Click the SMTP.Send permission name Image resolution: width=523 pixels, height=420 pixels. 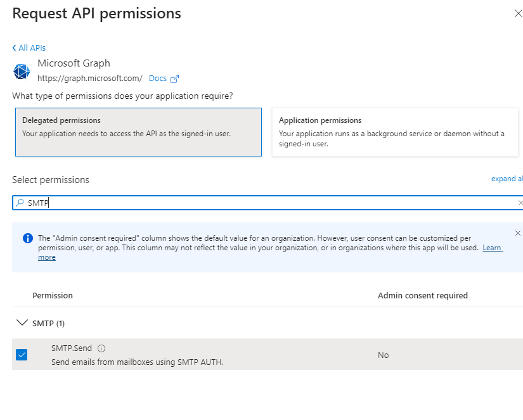tap(72, 348)
